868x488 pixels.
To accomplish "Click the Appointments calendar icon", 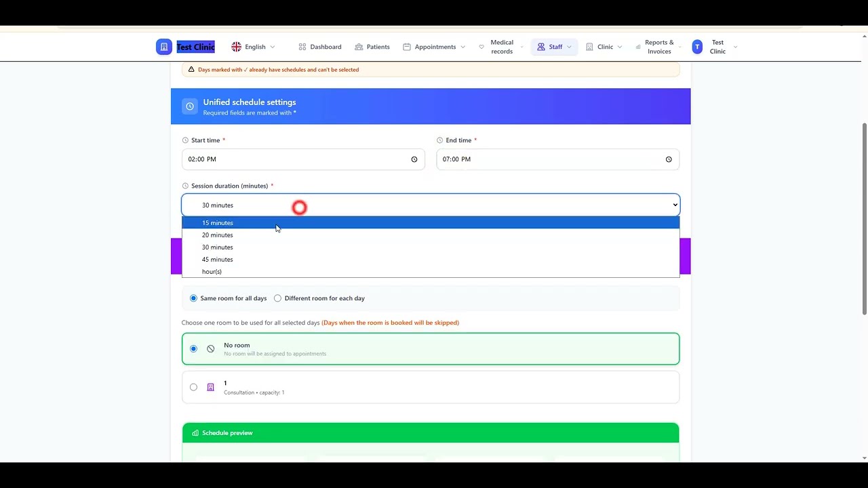I will 407,47.
